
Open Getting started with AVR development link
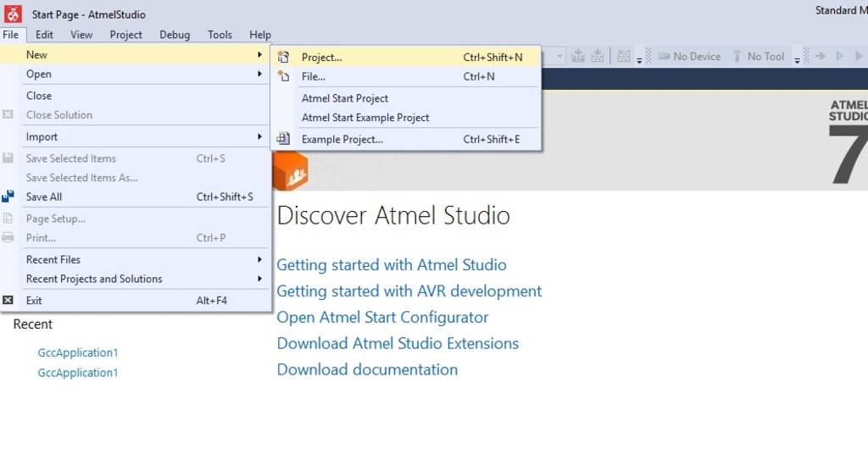409,291
